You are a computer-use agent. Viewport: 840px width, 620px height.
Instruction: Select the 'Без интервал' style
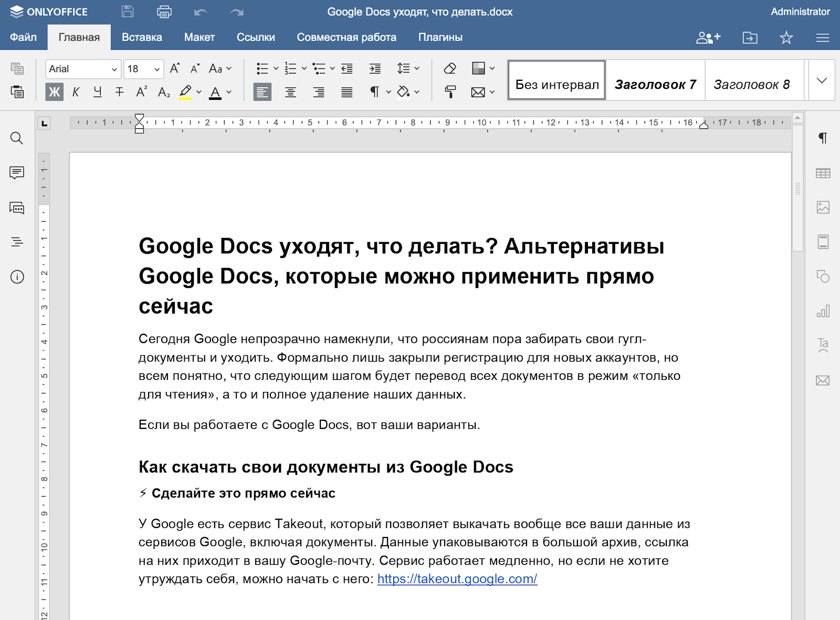point(557,80)
